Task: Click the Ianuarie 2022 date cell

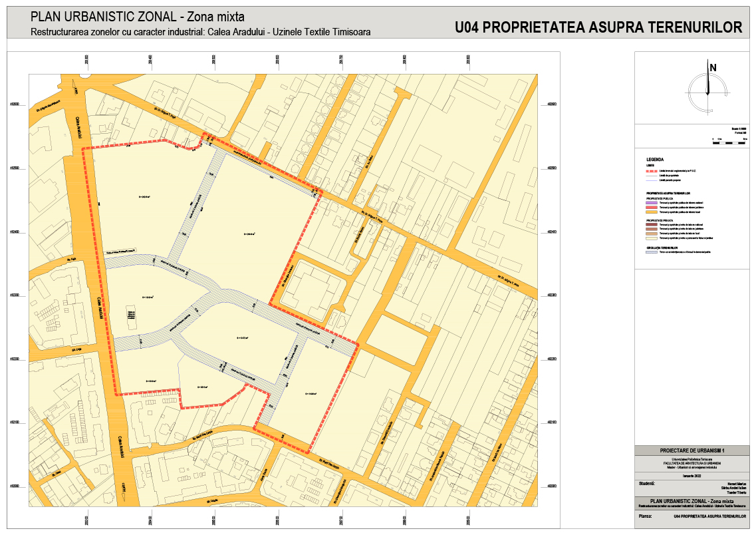Action: 692,474
